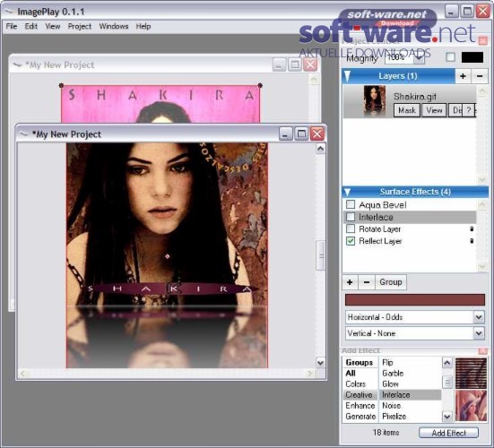
Task: Select the Enhance group
Action: click(360, 406)
